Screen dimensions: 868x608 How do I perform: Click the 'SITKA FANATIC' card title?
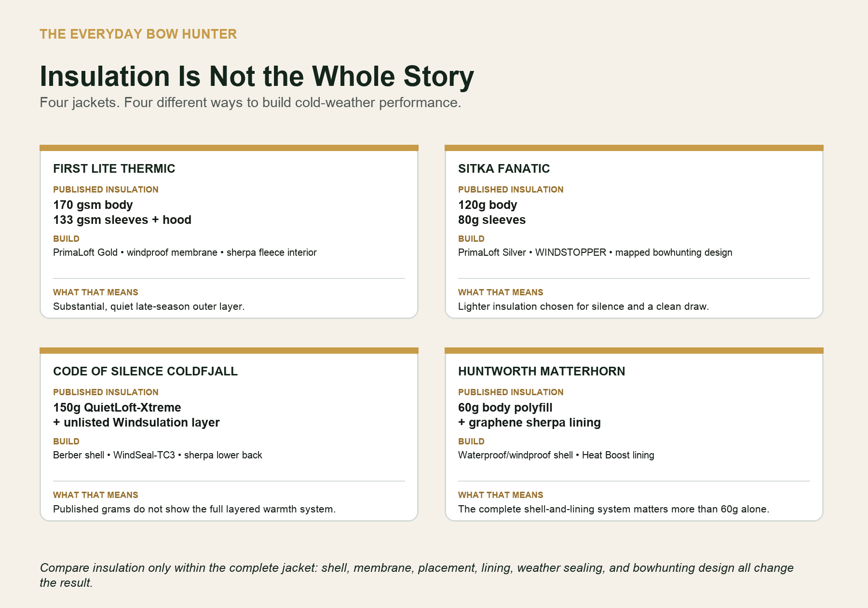point(504,168)
